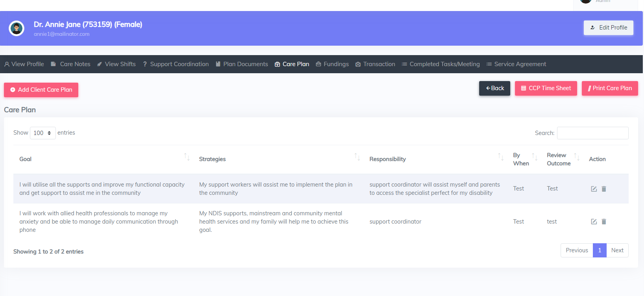Screen dimensions: 644x296
Task: Click Dr. Annie Jane profile avatar
Action: (x=17, y=28)
